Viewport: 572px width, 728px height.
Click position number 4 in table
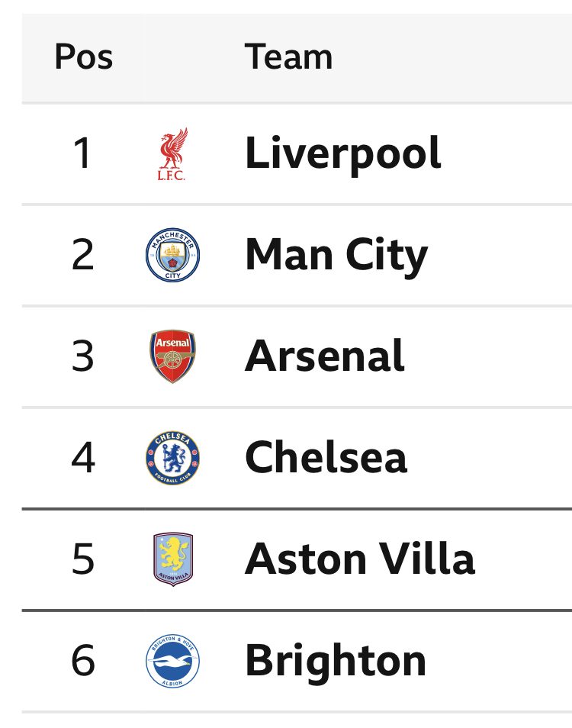pos(83,457)
